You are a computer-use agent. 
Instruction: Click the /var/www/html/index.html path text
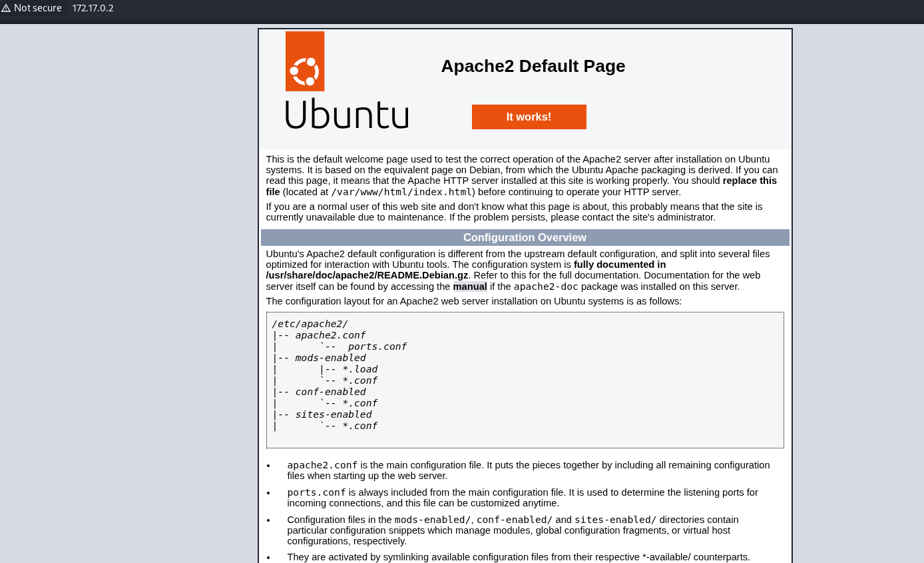point(401,192)
